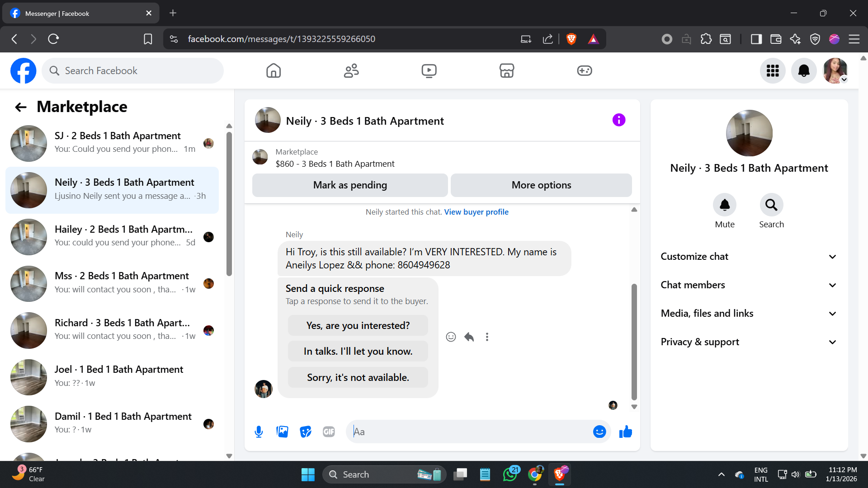
Task: Click Mark as pending button
Action: click(350, 185)
